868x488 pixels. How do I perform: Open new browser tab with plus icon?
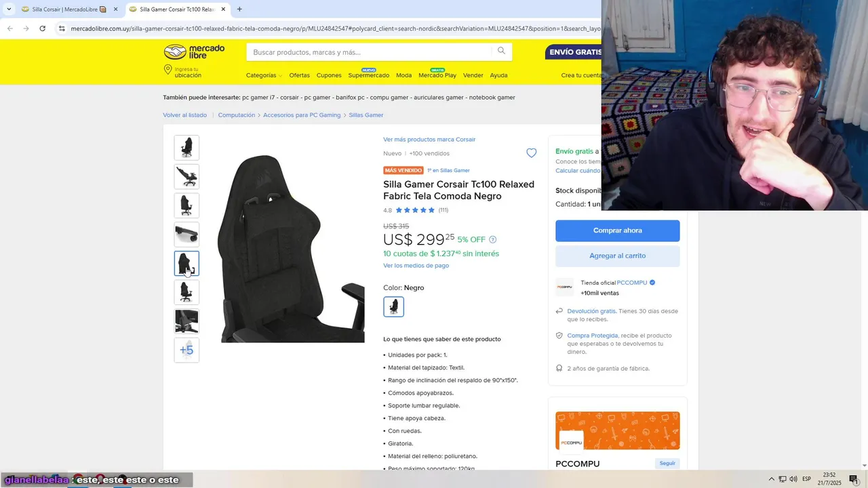click(x=239, y=9)
